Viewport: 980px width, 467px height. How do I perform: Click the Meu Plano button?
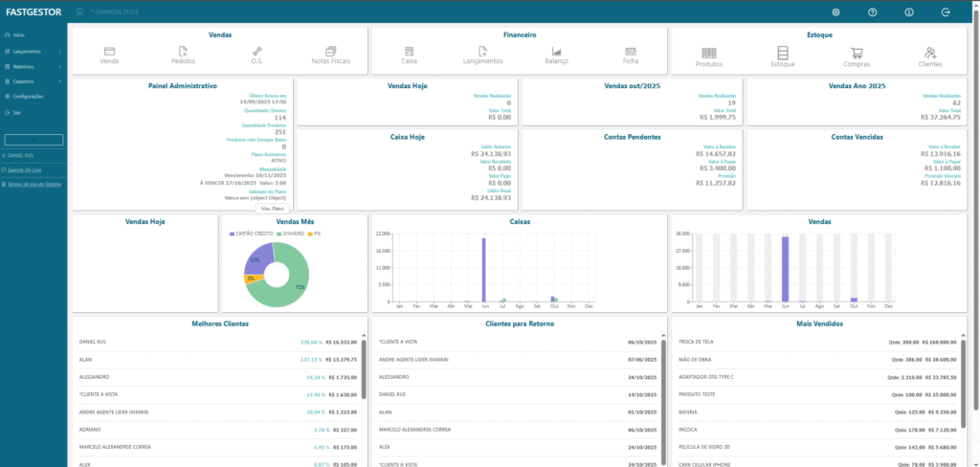coord(272,207)
